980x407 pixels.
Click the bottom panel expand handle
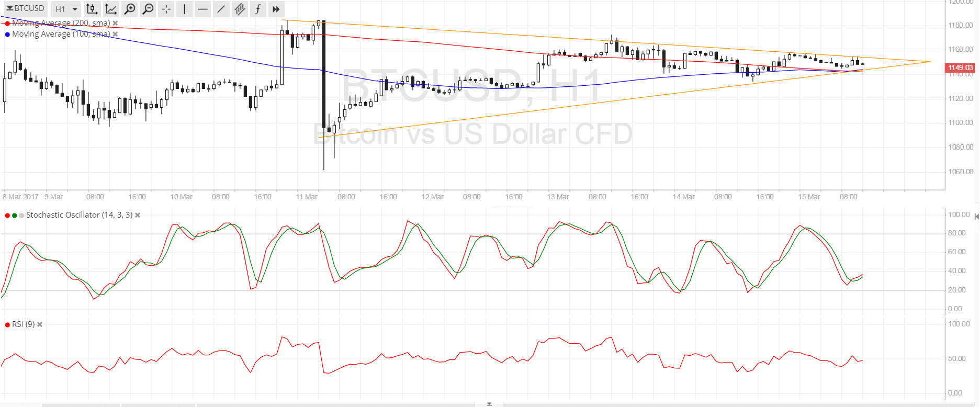click(489, 404)
